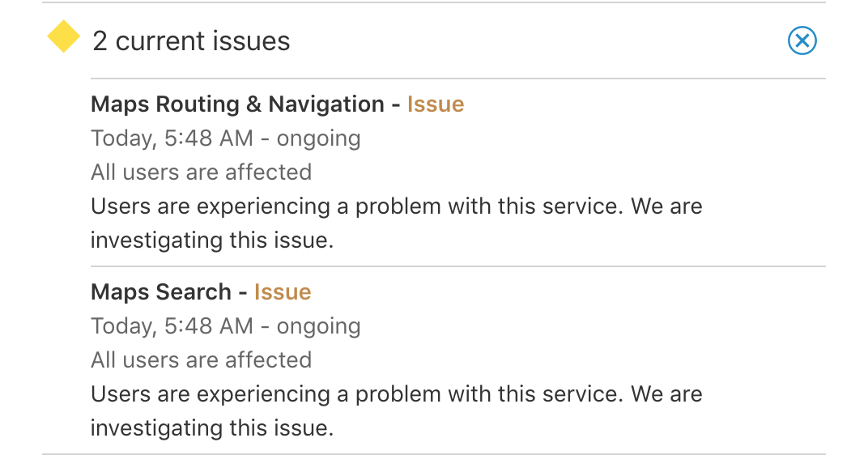Click the word "ongoing" under Maps Routing
The image size is (868, 455).
tap(319, 139)
